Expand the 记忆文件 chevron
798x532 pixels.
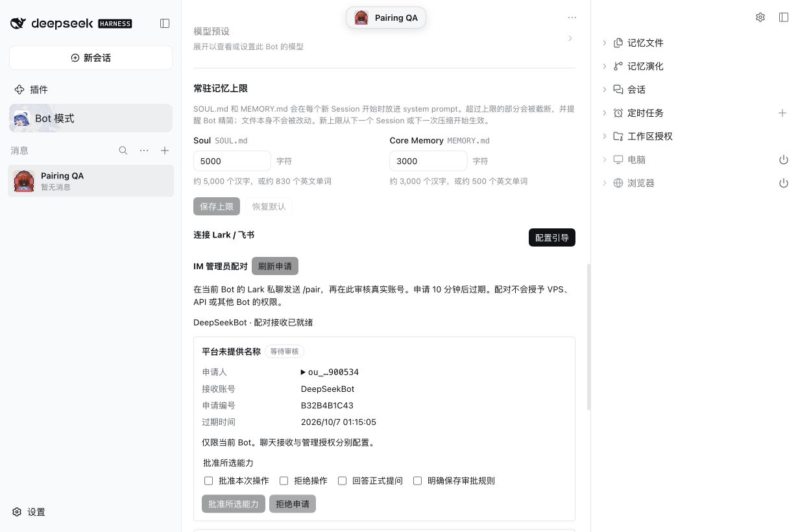(605, 43)
